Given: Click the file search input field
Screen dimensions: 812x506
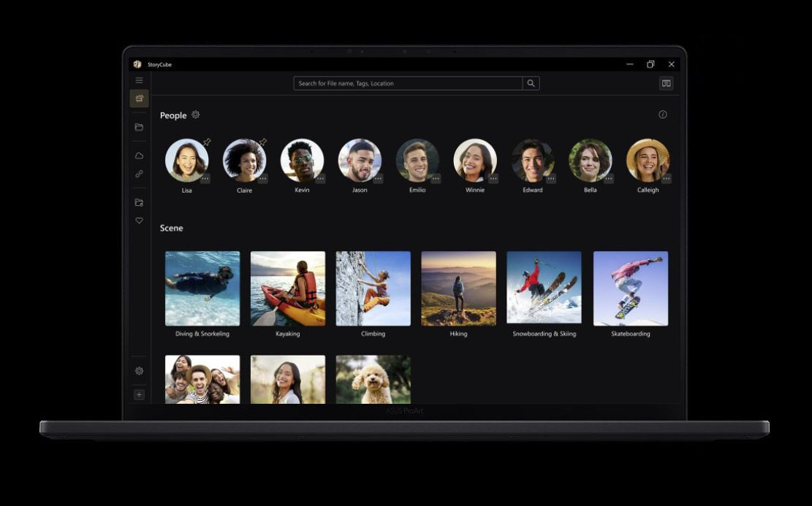Looking at the screenshot, I should [x=408, y=83].
